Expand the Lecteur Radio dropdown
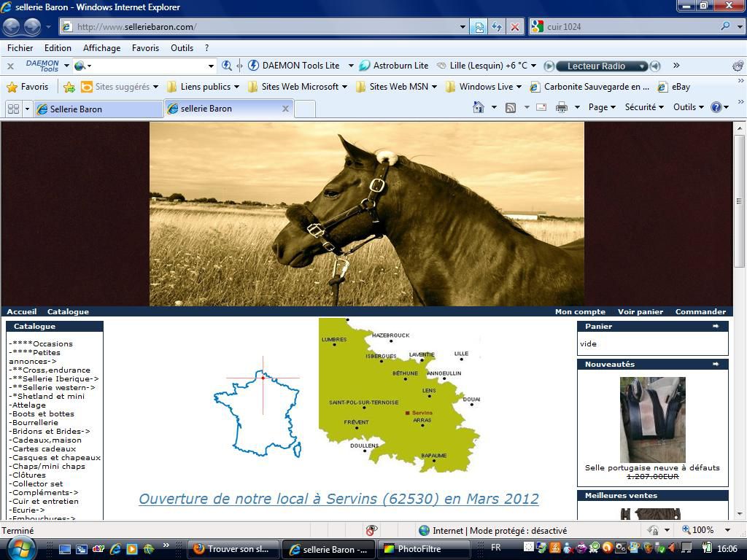747x560 pixels. (x=643, y=66)
